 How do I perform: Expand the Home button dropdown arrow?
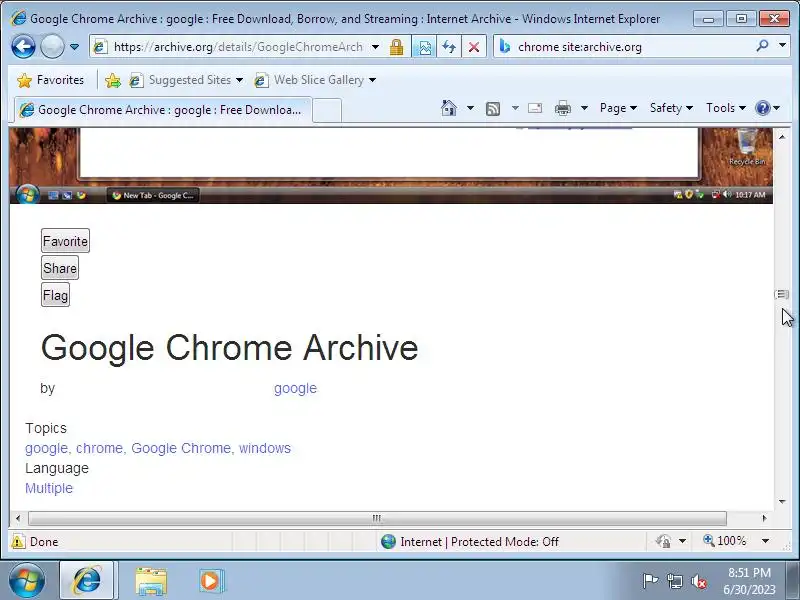tap(470, 108)
